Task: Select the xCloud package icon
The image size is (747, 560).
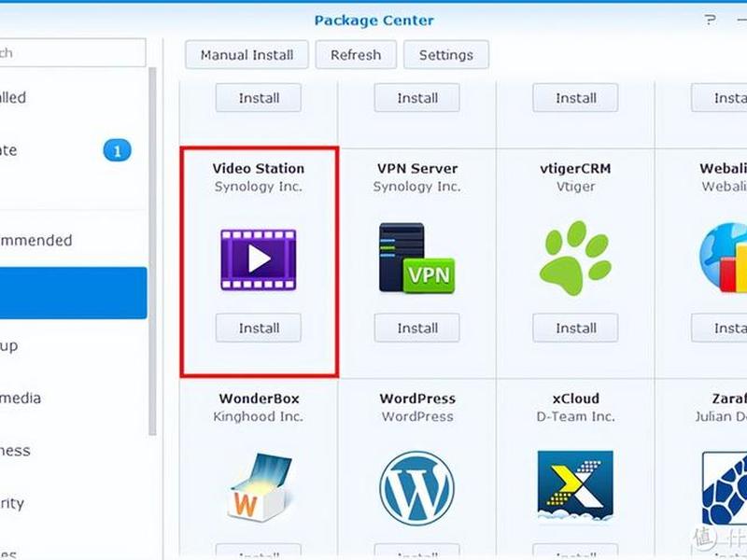Action: click(575, 485)
